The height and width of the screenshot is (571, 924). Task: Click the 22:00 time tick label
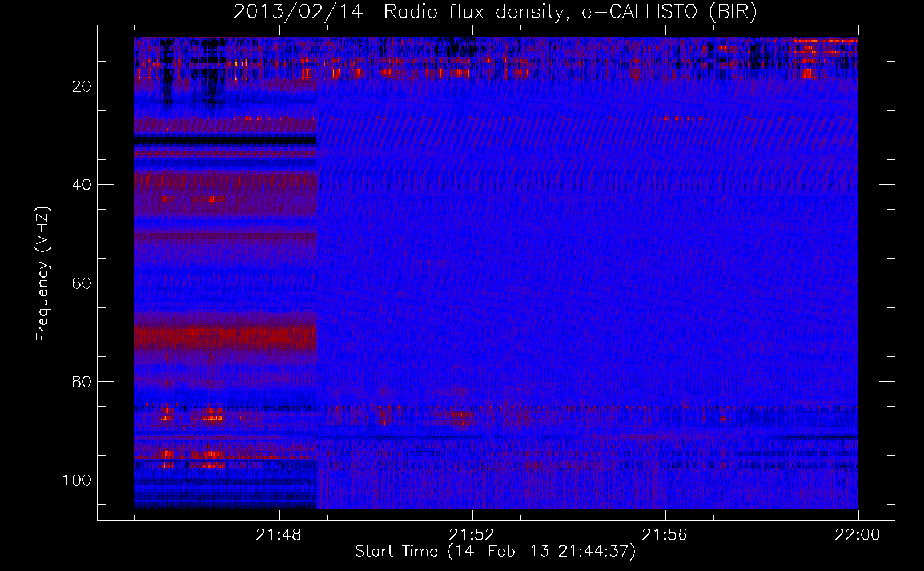click(858, 535)
